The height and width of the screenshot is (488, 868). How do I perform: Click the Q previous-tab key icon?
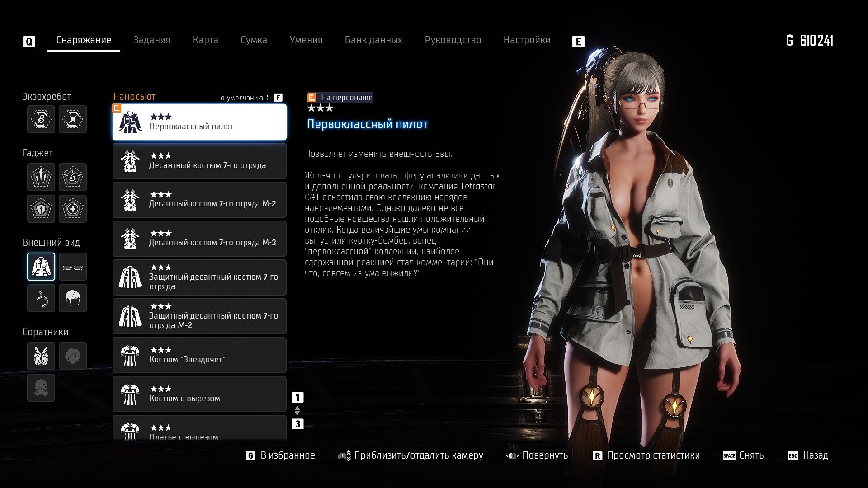29,42
